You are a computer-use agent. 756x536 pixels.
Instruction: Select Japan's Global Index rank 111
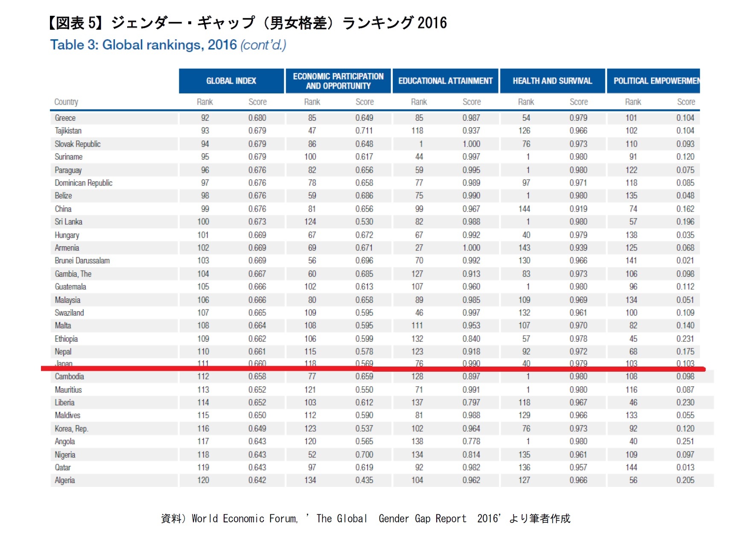204,363
